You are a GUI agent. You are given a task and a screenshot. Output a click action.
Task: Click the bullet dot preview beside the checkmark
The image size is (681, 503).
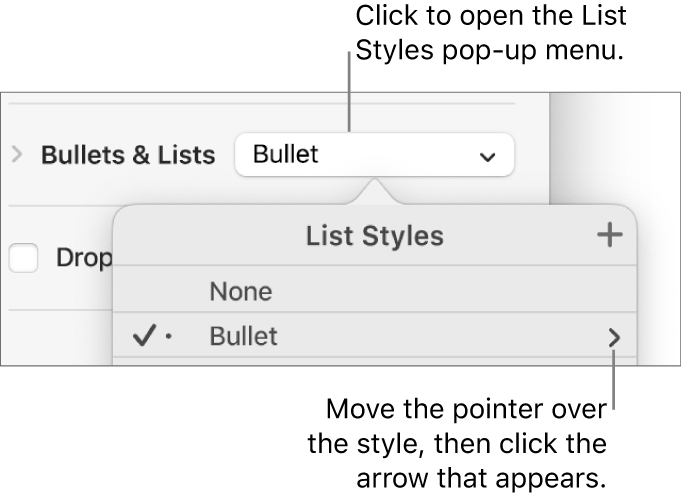coord(168,338)
